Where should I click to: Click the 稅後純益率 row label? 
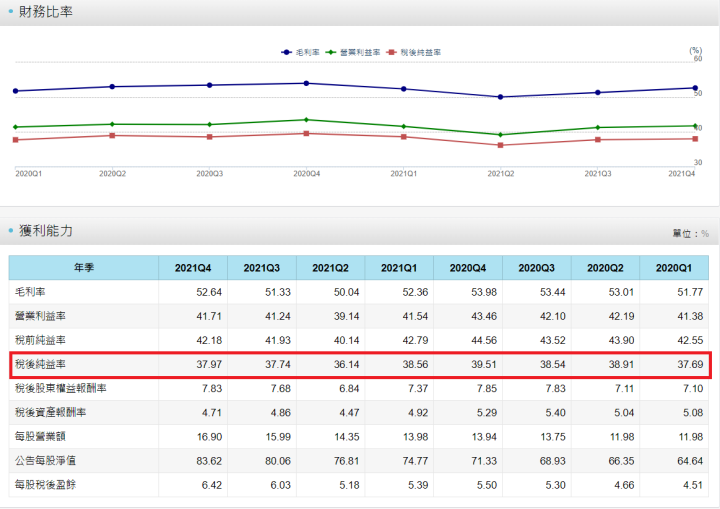coord(40,364)
